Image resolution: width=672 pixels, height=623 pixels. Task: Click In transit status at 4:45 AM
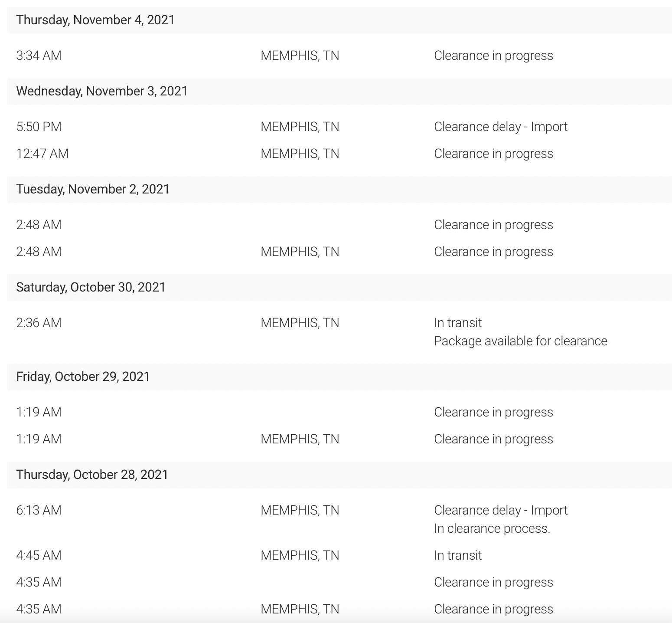[x=458, y=555]
